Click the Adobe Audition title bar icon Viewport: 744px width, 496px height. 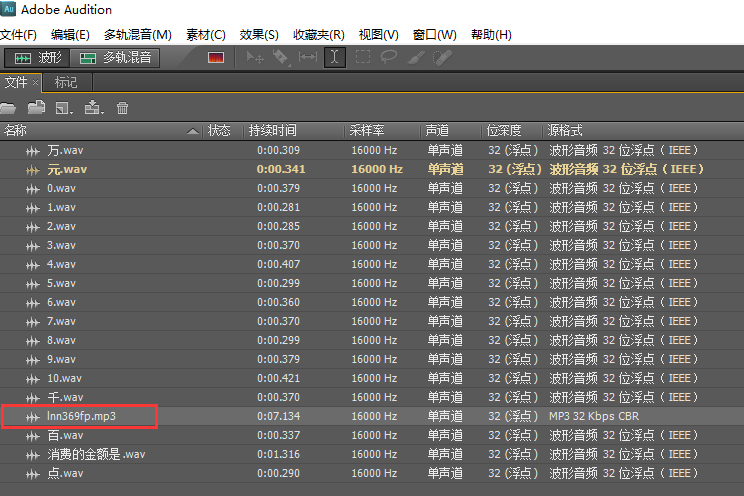pos(8,9)
